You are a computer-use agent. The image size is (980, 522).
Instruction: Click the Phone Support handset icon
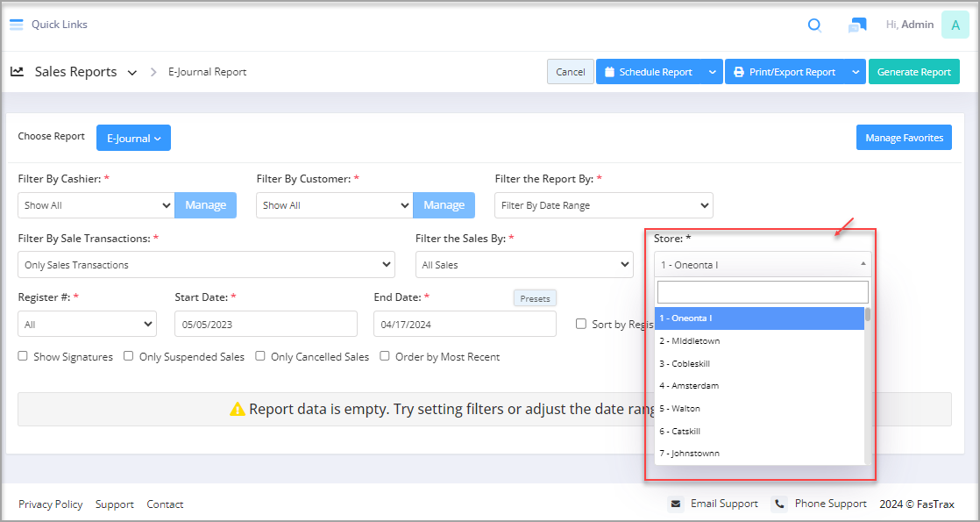[778, 504]
